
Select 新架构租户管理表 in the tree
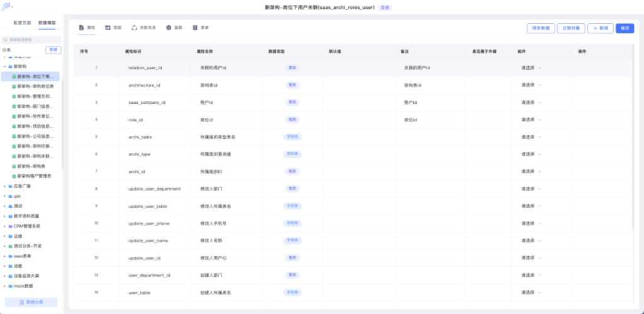pyautogui.click(x=34, y=176)
